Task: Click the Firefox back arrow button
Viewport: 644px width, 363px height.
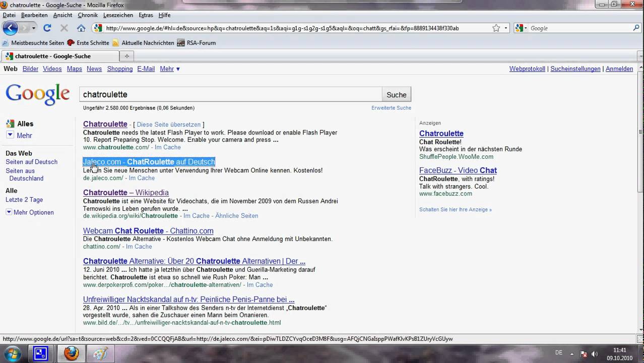Action: coord(10,28)
